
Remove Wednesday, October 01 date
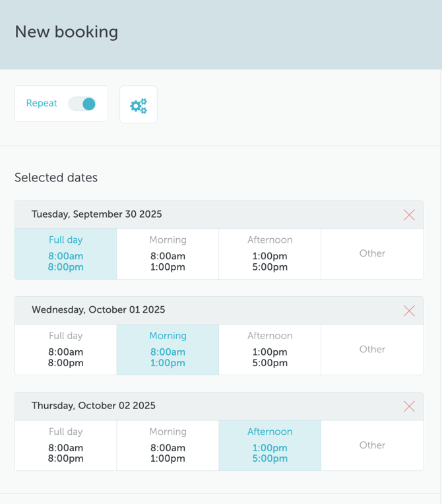409,311
